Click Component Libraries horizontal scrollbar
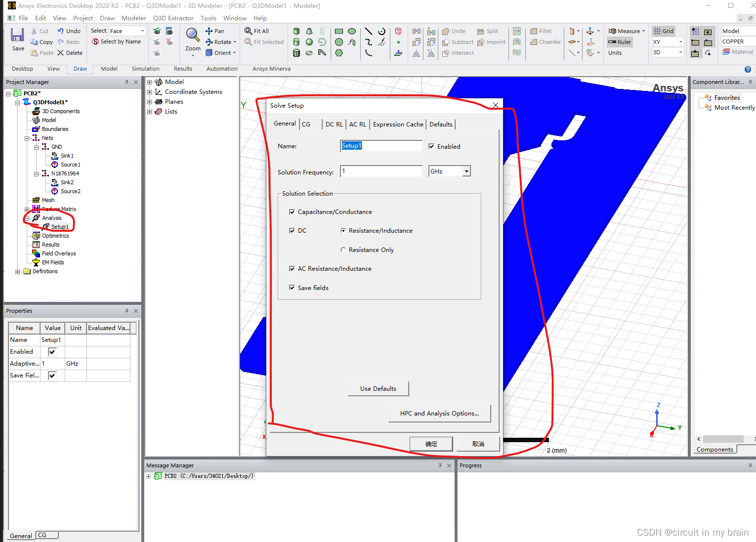The height and width of the screenshot is (542, 756). tap(723, 439)
